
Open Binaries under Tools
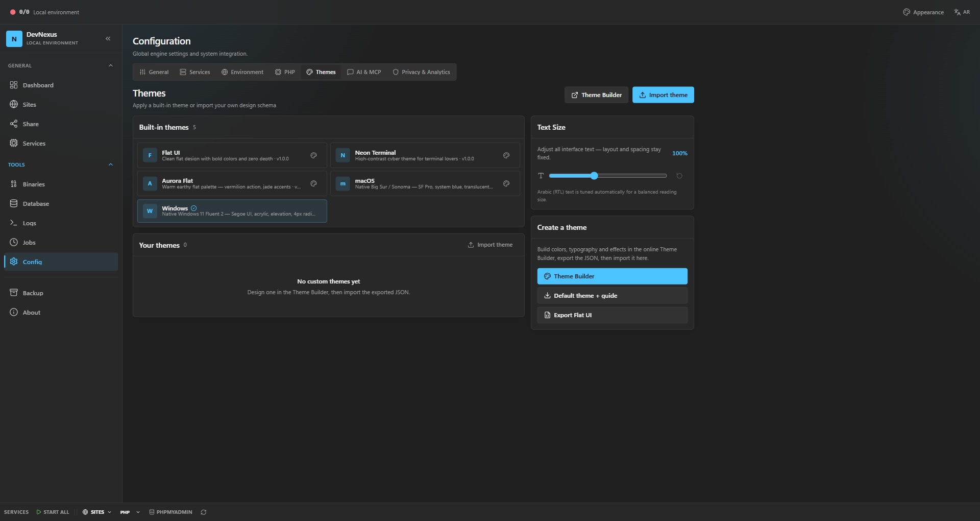click(61, 184)
